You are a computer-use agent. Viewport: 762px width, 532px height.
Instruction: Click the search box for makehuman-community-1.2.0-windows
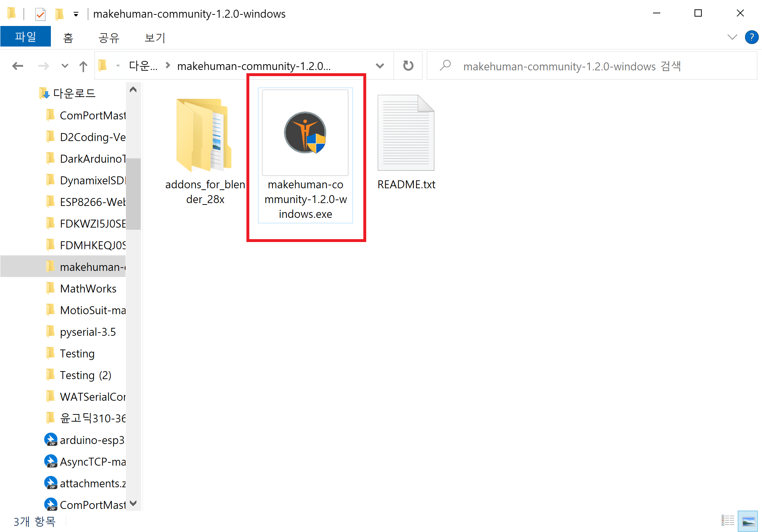point(592,66)
